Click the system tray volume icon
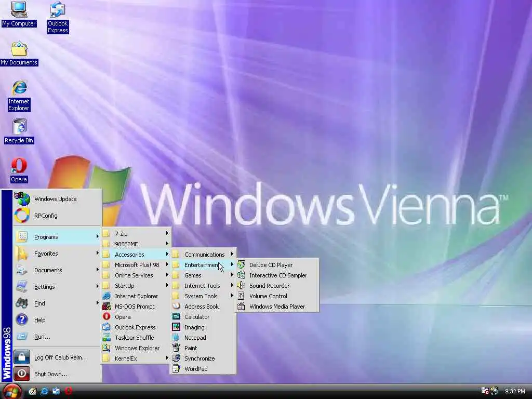Viewport: 532px width, 399px height. click(x=495, y=391)
